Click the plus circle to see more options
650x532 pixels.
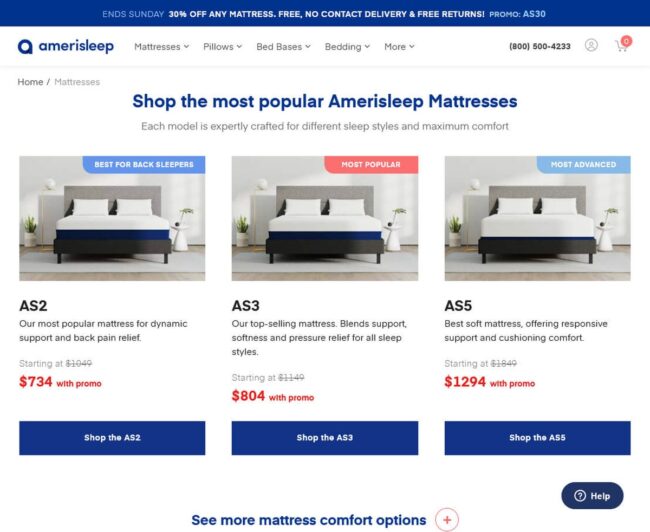(x=447, y=519)
